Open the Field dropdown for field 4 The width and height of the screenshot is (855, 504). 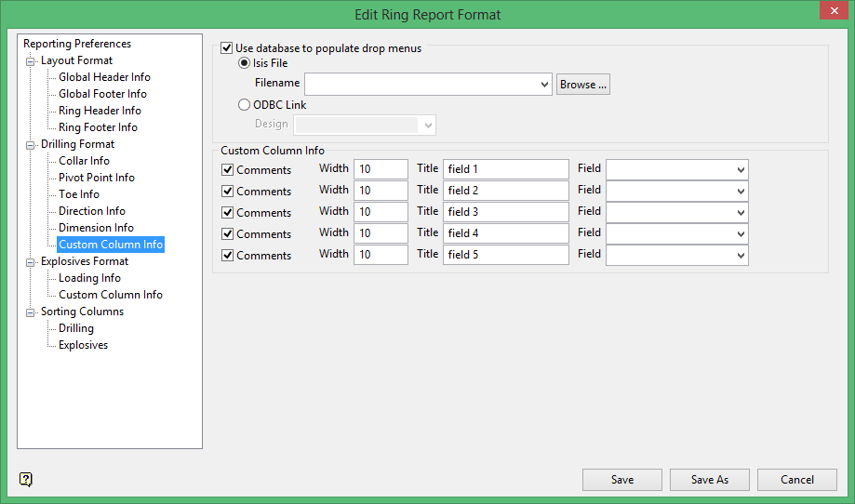(741, 233)
